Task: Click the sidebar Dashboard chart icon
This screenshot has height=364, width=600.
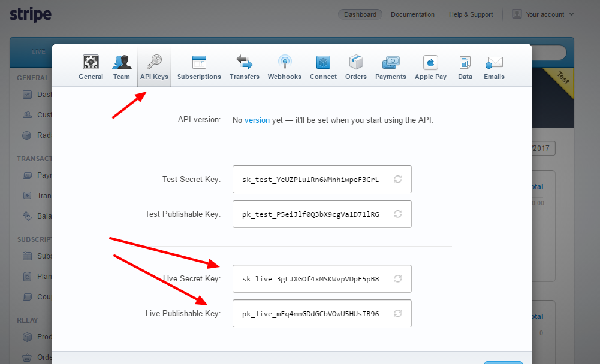Action: click(27, 95)
